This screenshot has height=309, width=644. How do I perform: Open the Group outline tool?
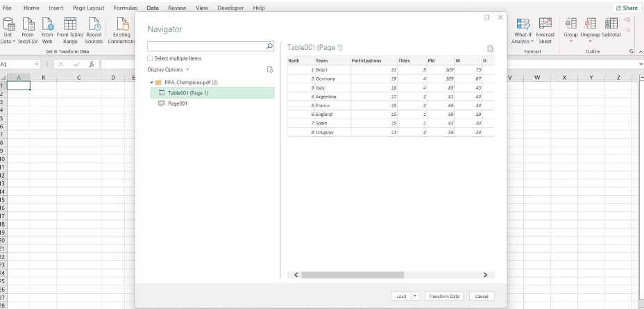coord(570,31)
